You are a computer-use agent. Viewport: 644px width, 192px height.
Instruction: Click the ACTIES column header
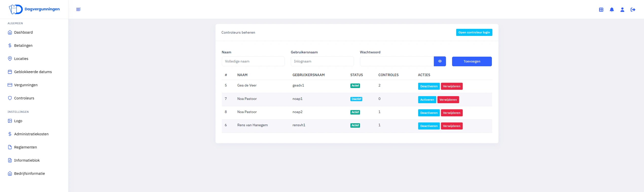(x=424, y=75)
